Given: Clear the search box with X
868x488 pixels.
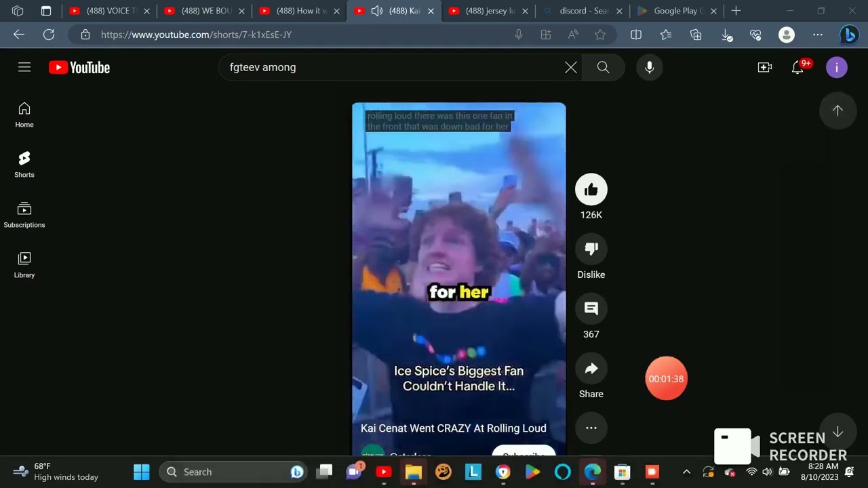Looking at the screenshot, I should pos(571,67).
